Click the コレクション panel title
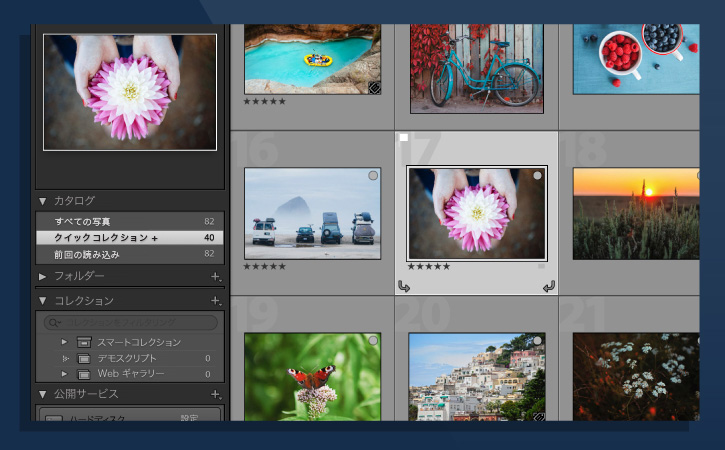725x450 pixels. pyautogui.click(x=84, y=301)
